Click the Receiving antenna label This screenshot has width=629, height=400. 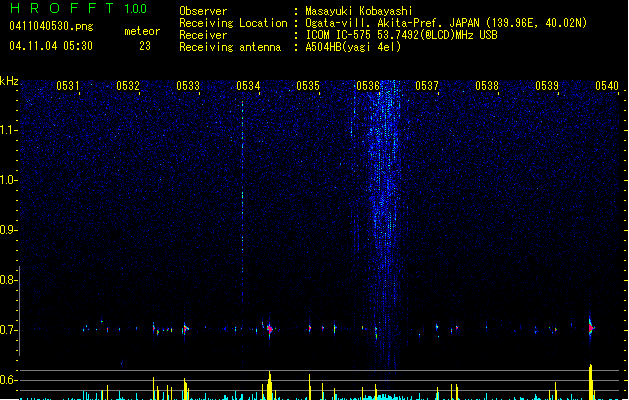[230, 47]
